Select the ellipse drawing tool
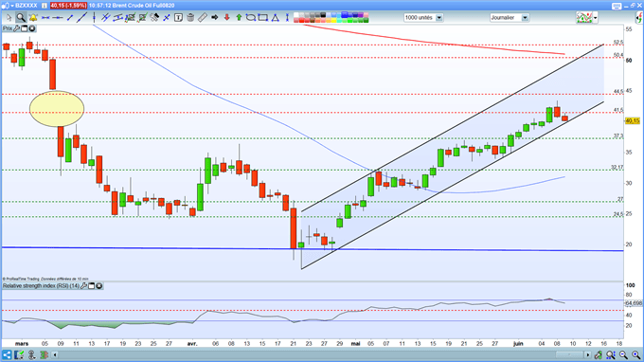Image resolution: width=644 pixels, height=362 pixels. (251, 17)
